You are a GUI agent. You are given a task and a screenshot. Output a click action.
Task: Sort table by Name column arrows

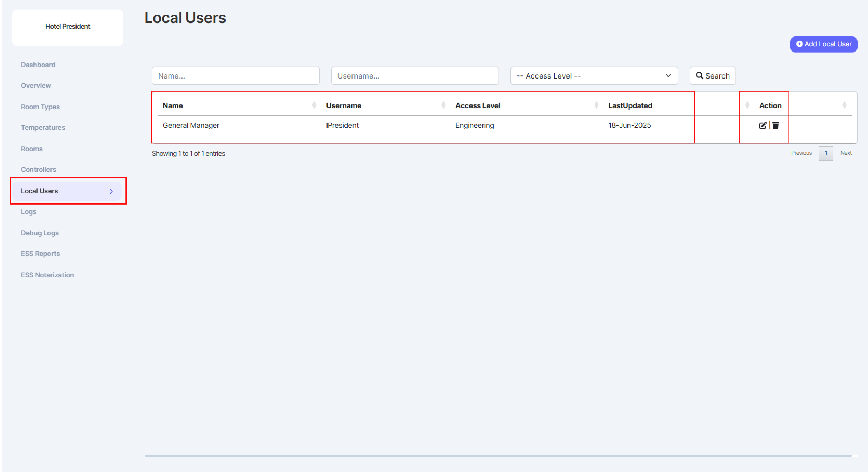pyautogui.click(x=314, y=105)
